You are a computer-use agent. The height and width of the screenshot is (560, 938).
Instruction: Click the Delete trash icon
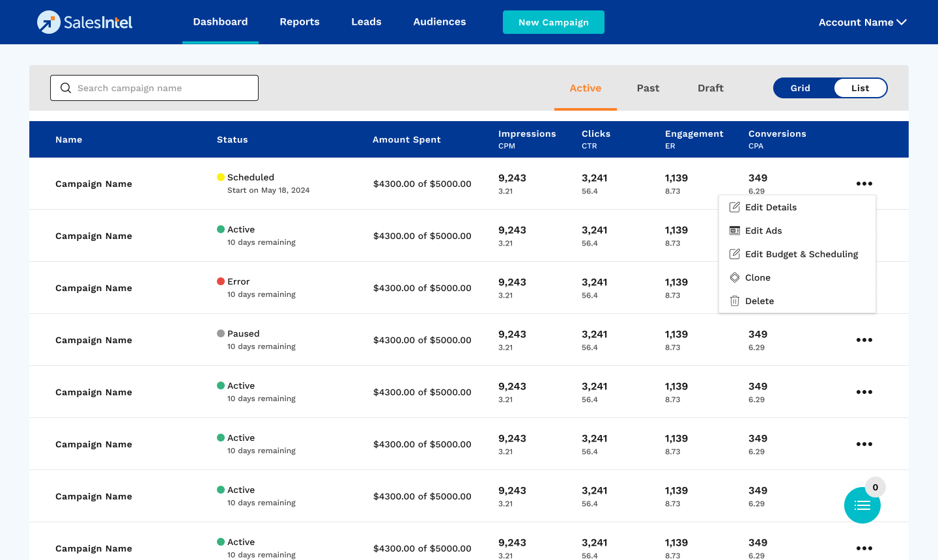click(x=735, y=301)
